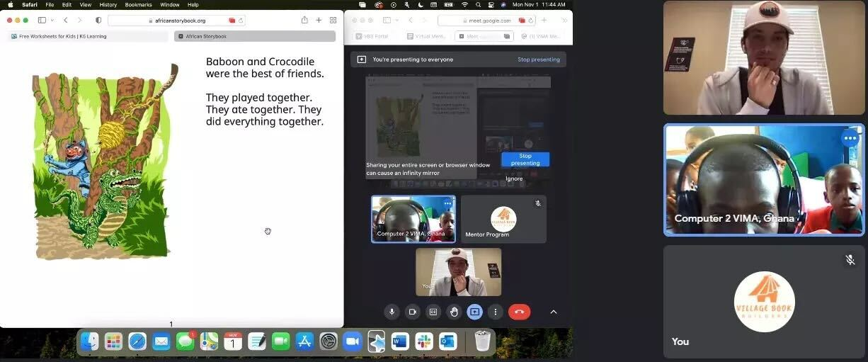868x362 pixels.
Task: Reload the meet.google.com page
Action: [532, 21]
